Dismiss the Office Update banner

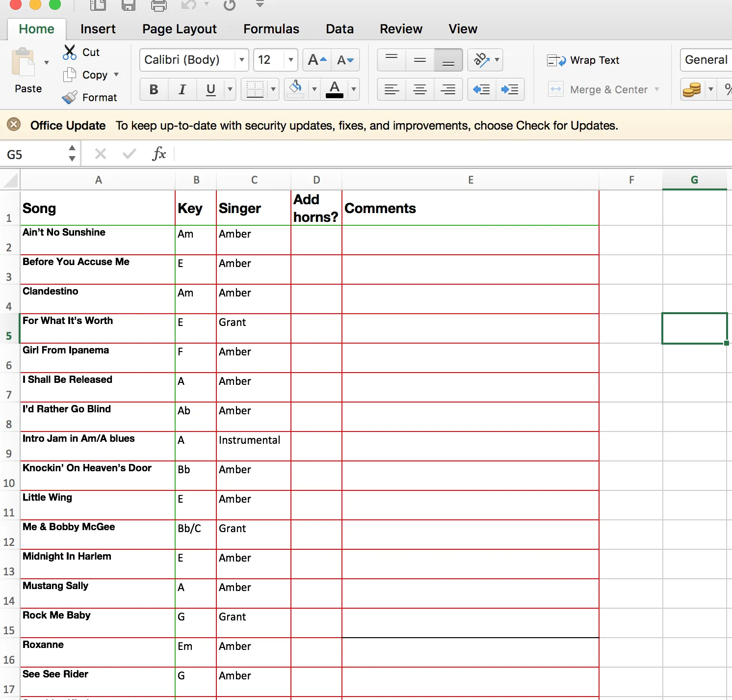click(x=14, y=125)
